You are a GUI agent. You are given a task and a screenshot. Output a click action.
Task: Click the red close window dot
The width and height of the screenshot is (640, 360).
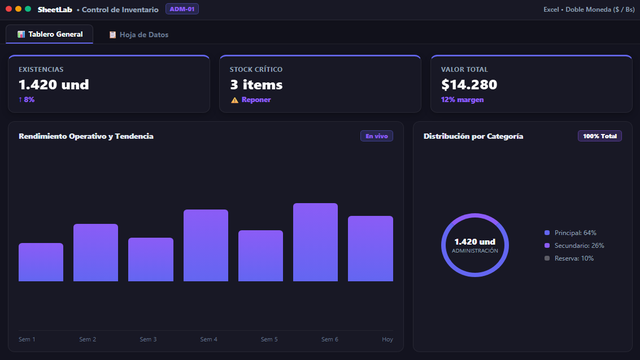(9, 9)
